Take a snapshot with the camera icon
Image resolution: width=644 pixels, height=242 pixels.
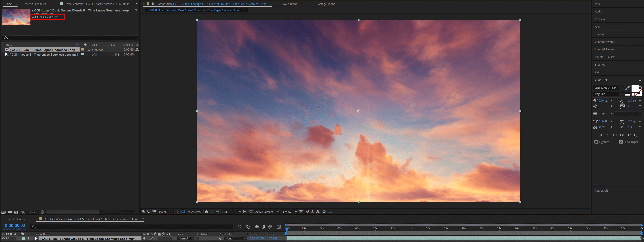click(x=206, y=212)
